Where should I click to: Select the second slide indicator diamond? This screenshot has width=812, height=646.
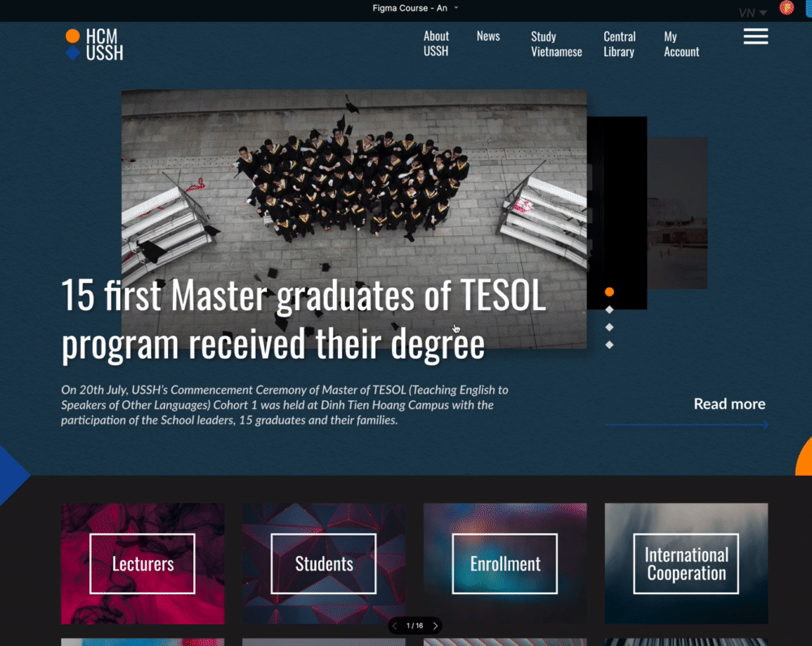(x=609, y=310)
